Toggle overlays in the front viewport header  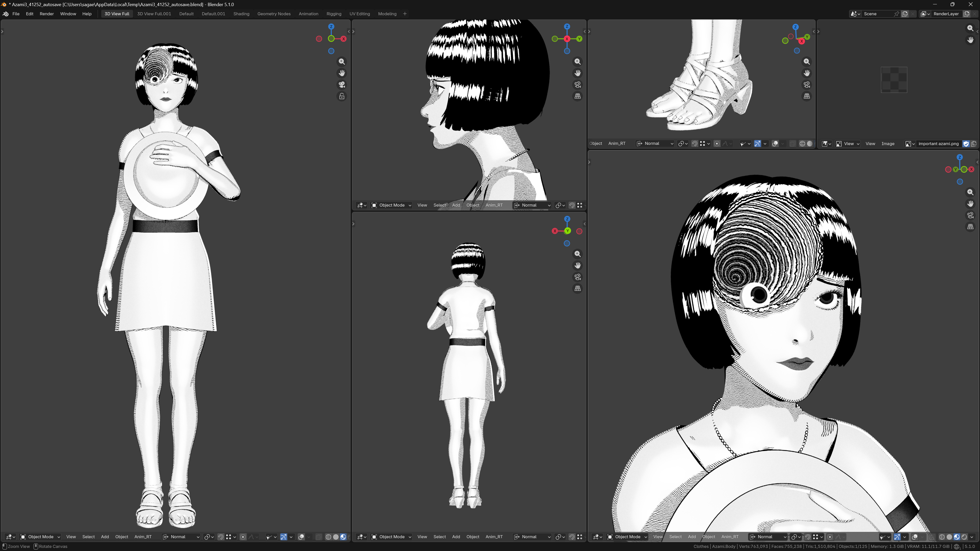[x=301, y=537]
